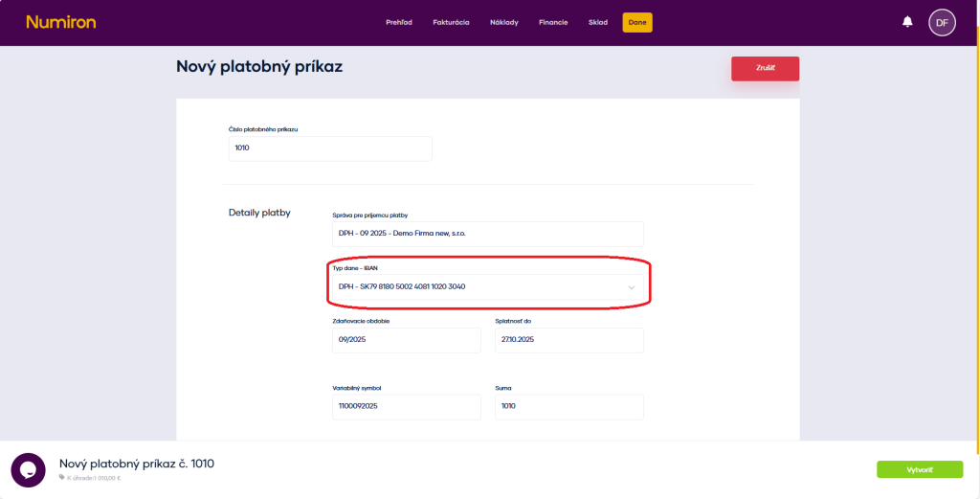
Task: Switch to the Náklady section
Action: pos(503,22)
